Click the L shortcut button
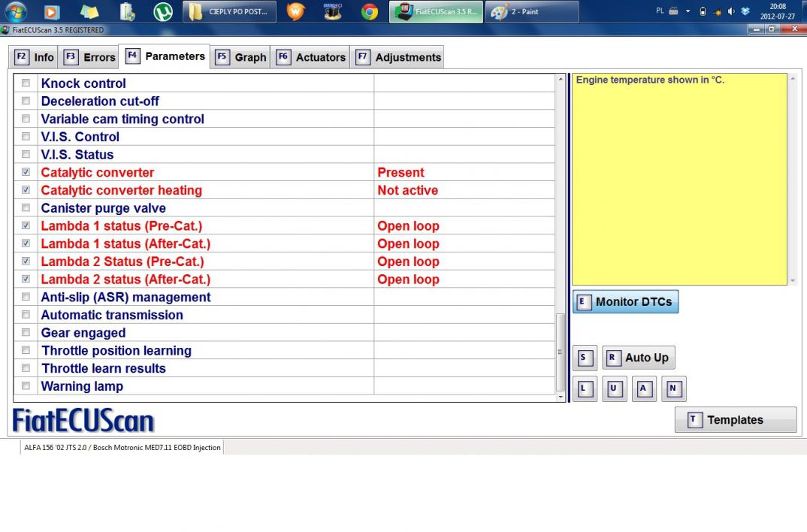Image resolution: width=807 pixels, height=532 pixels. pyautogui.click(x=585, y=389)
